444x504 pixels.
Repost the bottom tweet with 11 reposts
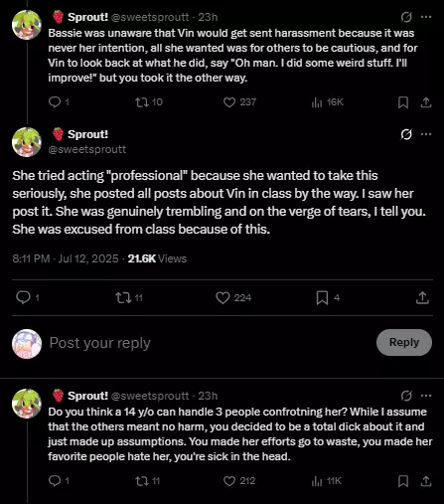coord(142,481)
